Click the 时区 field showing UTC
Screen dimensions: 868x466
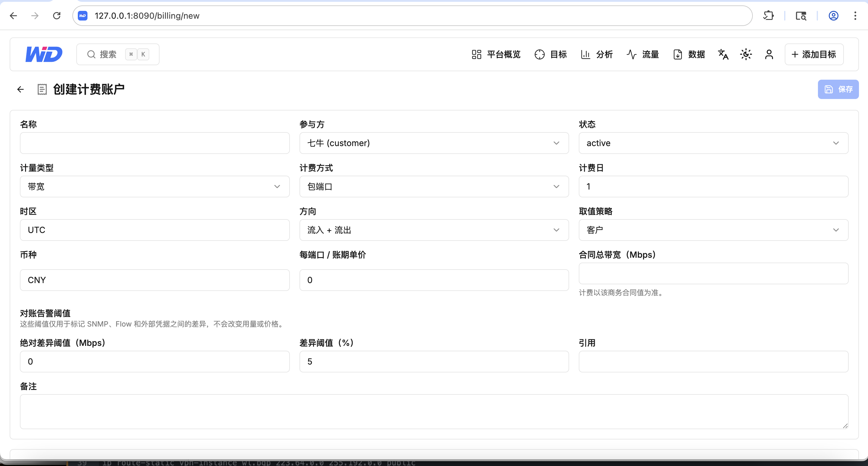pyautogui.click(x=155, y=230)
